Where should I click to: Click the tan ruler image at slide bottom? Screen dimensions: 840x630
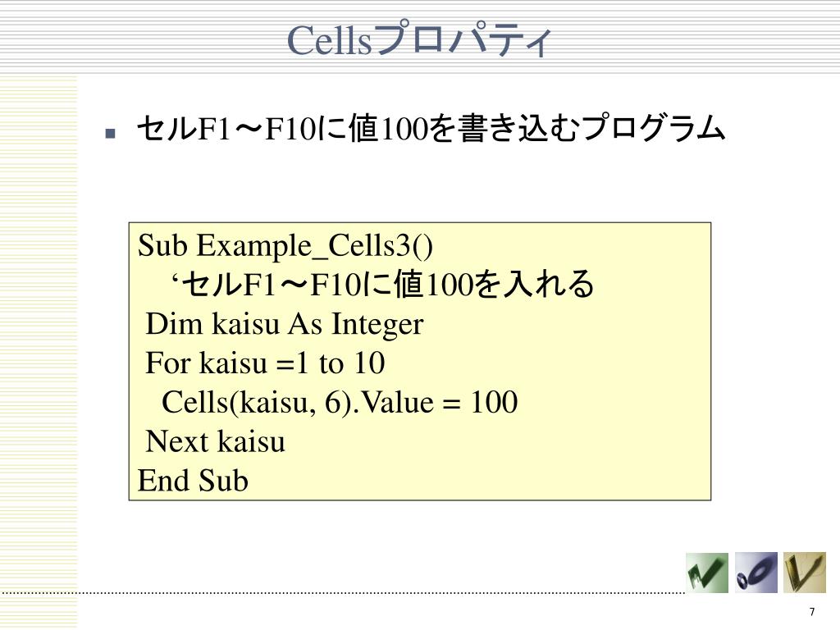[805, 573]
